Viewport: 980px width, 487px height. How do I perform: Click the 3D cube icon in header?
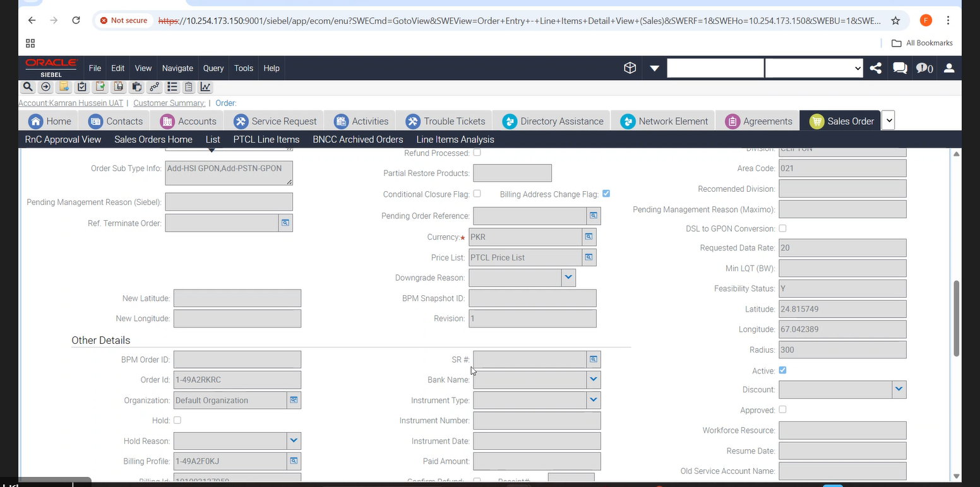(x=630, y=68)
